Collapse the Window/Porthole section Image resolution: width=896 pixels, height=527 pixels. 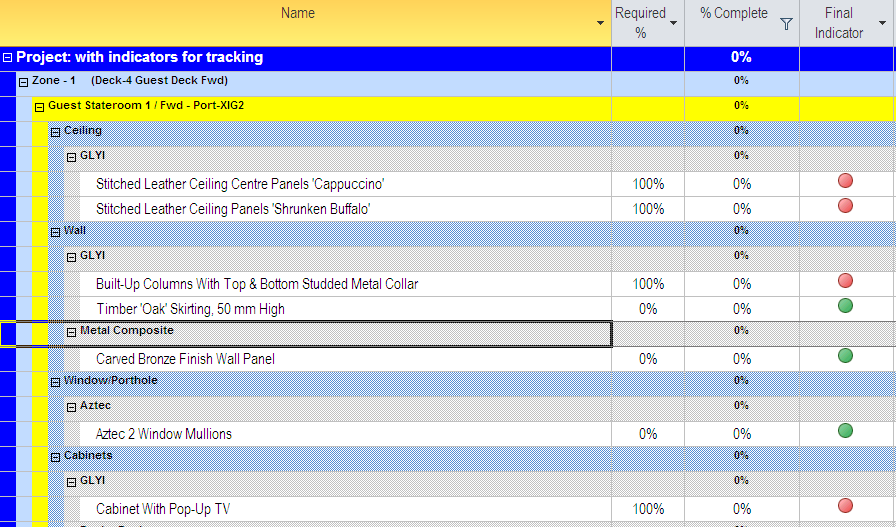coord(55,382)
